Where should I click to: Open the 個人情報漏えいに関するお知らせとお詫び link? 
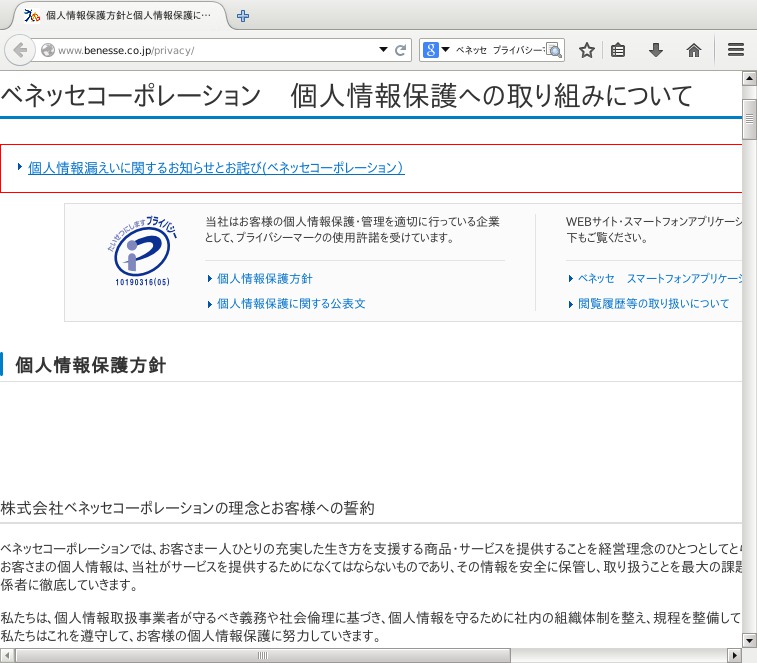pos(216,168)
